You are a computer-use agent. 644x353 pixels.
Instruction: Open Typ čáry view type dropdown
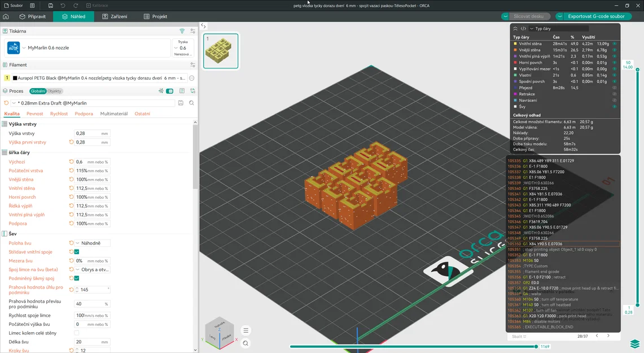[559, 29]
